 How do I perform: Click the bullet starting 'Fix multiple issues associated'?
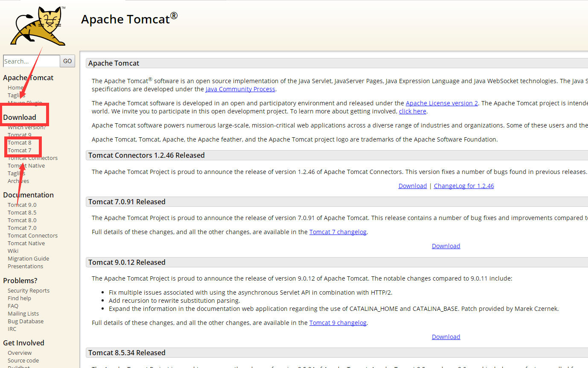pos(250,293)
